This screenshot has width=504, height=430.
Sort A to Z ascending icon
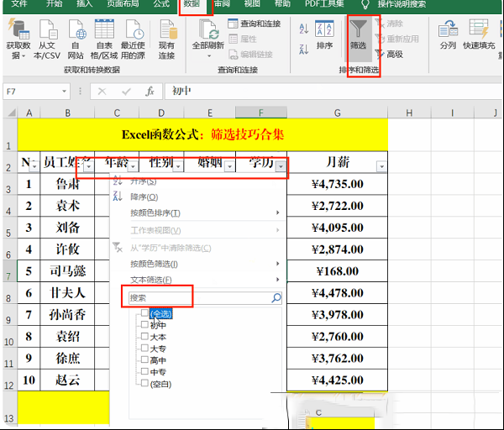[x=304, y=29]
